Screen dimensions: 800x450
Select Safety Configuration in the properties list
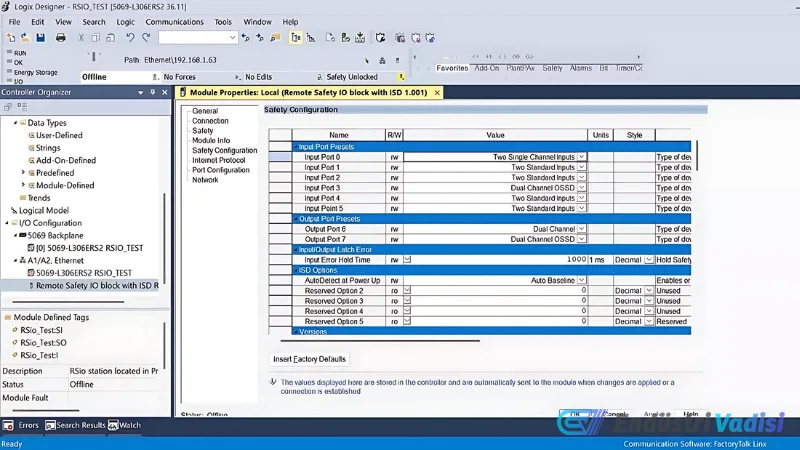click(x=224, y=150)
